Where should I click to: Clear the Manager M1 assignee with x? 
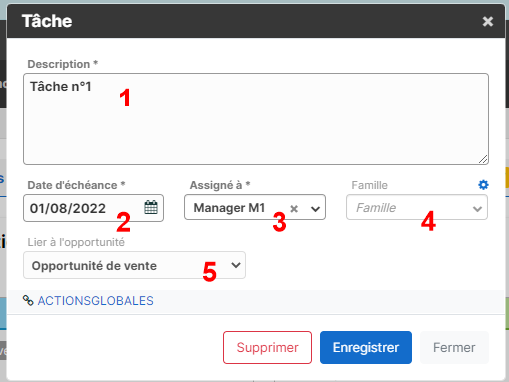(294, 209)
